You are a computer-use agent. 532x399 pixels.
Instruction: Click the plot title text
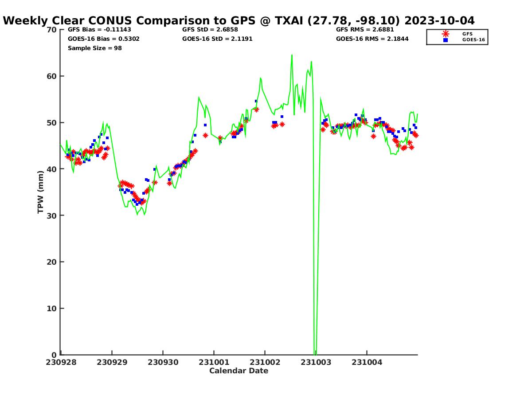point(239,20)
